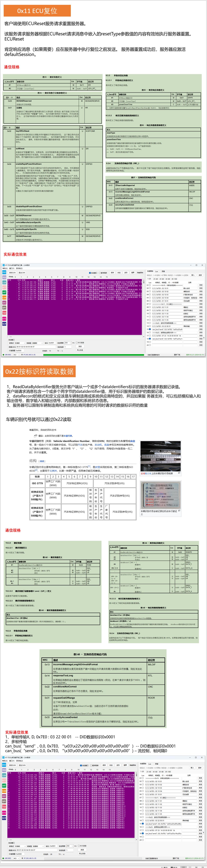
Task: Click 数据(HEX) input in second HT-TOOL window
Action: coord(37,850)
